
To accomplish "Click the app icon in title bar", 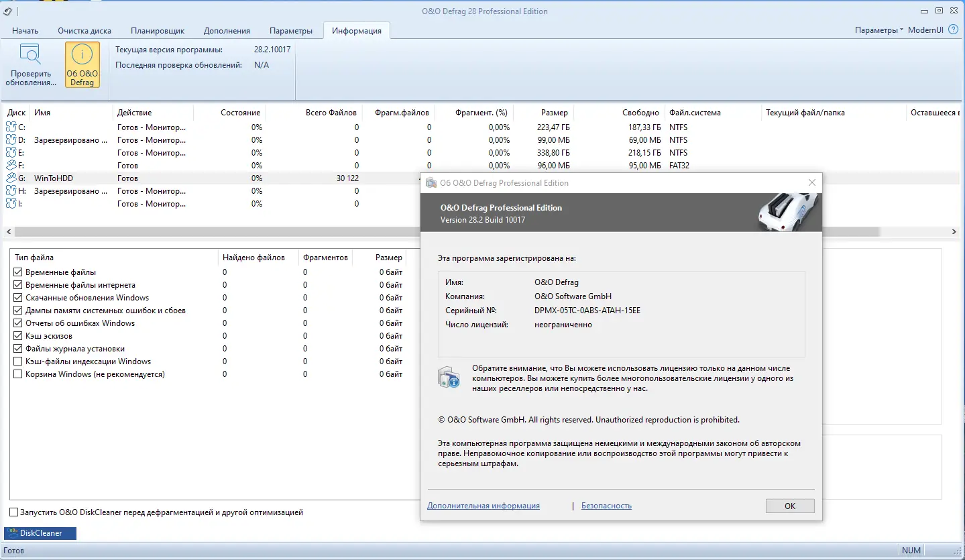I will (7, 11).
